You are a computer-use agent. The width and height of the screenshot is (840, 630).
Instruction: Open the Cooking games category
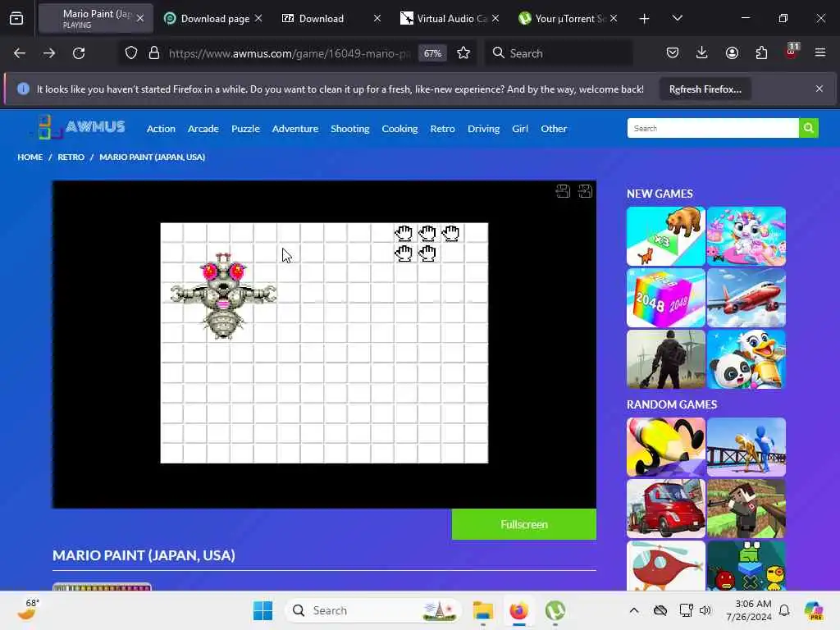(x=399, y=129)
